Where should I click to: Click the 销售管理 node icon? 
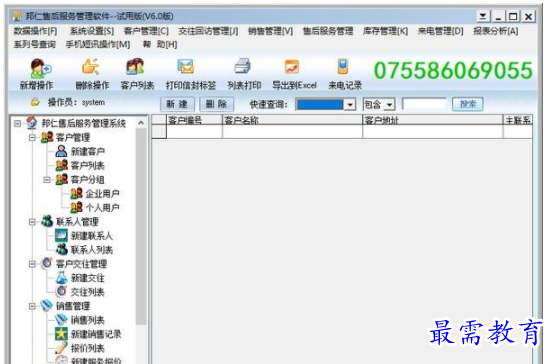(46, 306)
